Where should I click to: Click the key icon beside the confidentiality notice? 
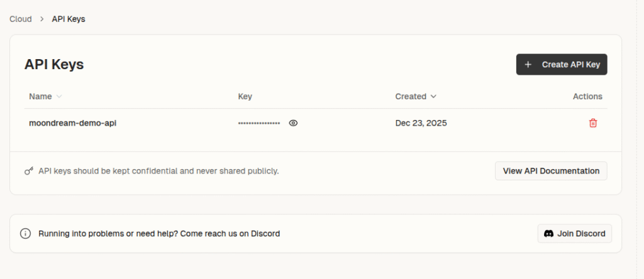click(29, 171)
